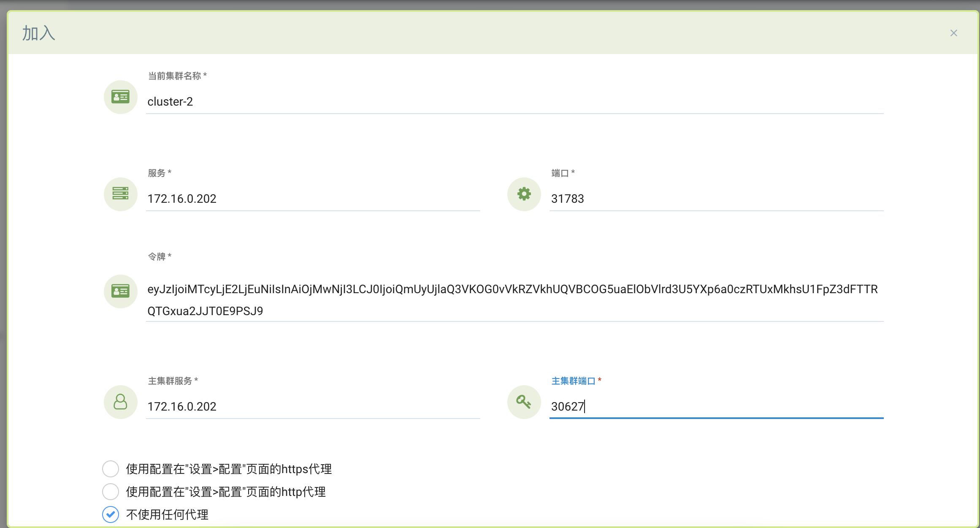Viewport: 980px width, 528px height.
Task: Click the service IP field containing 172.16.0.202
Action: pos(312,199)
